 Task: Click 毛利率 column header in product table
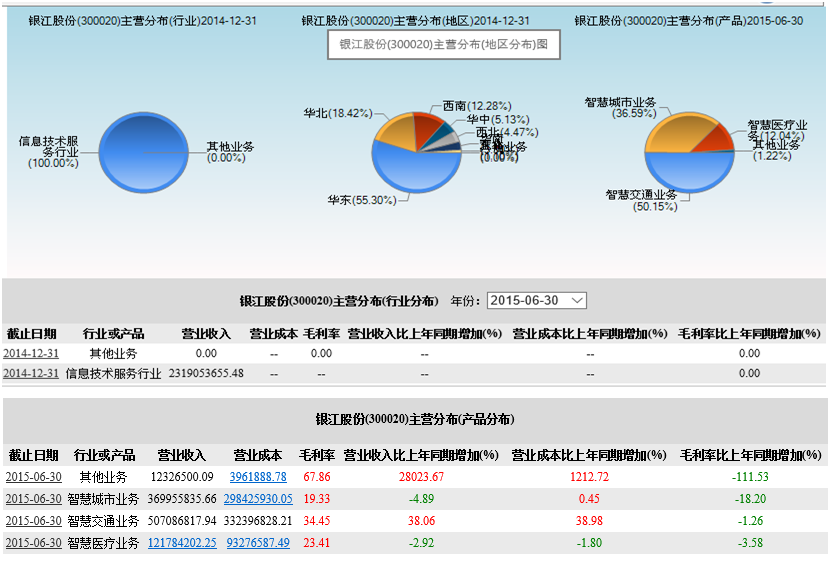[316, 455]
